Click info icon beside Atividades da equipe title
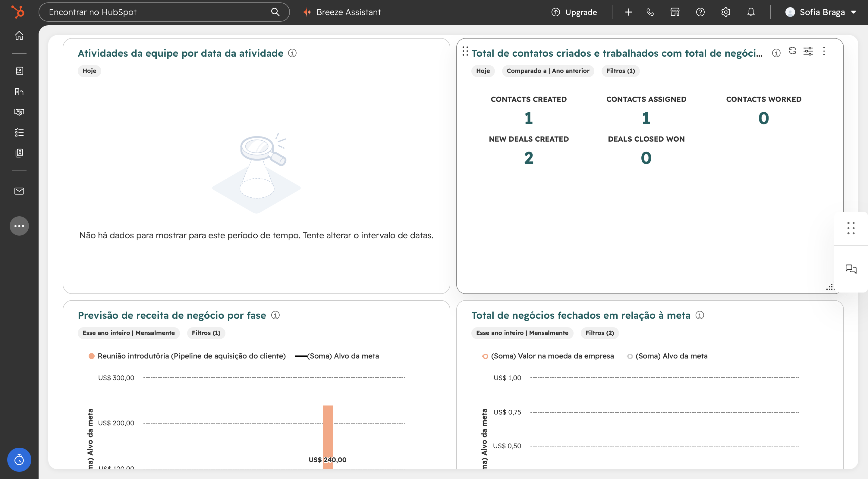This screenshot has height=479, width=868. click(292, 53)
